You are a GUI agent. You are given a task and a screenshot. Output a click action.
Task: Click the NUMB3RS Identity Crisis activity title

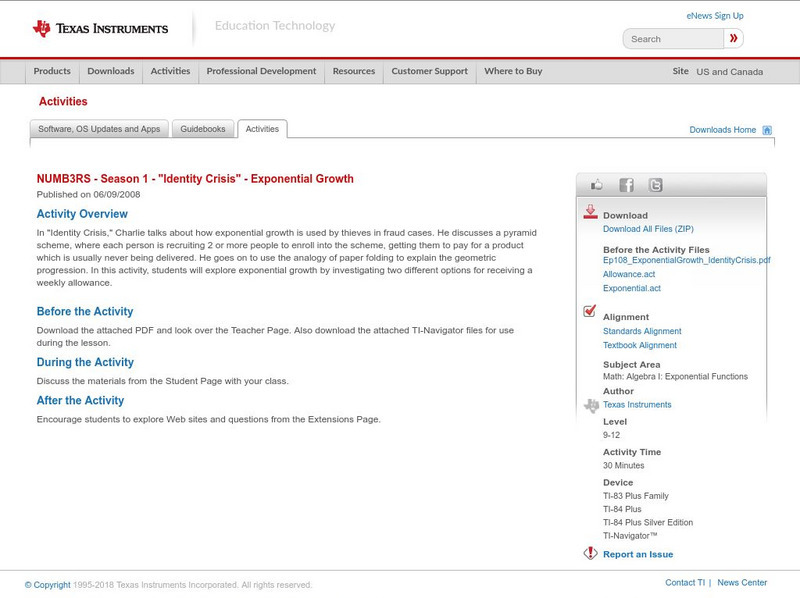click(x=195, y=179)
